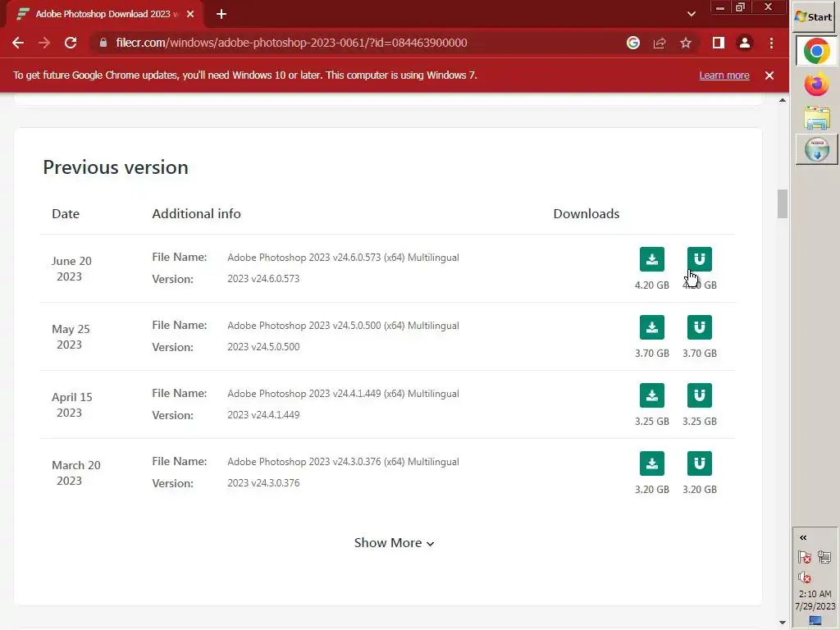Click torrent magnet icon for v24.3.0.376
840x630 pixels.
(x=699, y=463)
